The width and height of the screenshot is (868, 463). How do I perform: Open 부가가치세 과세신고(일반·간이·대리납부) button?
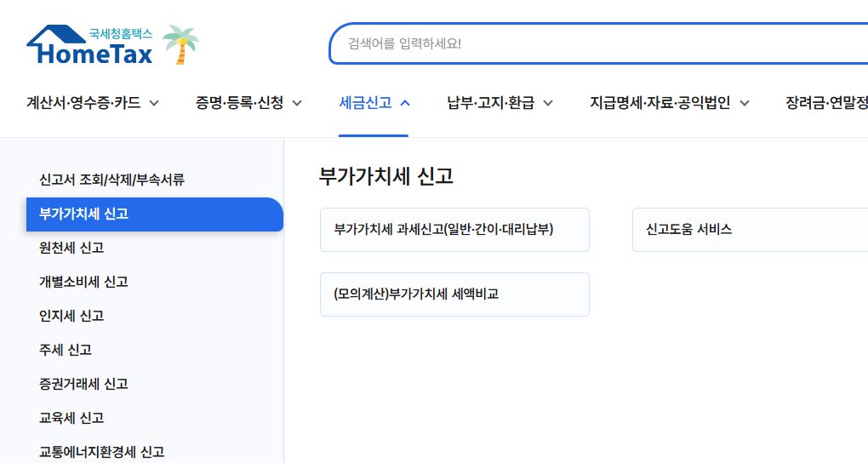coord(454,230)
